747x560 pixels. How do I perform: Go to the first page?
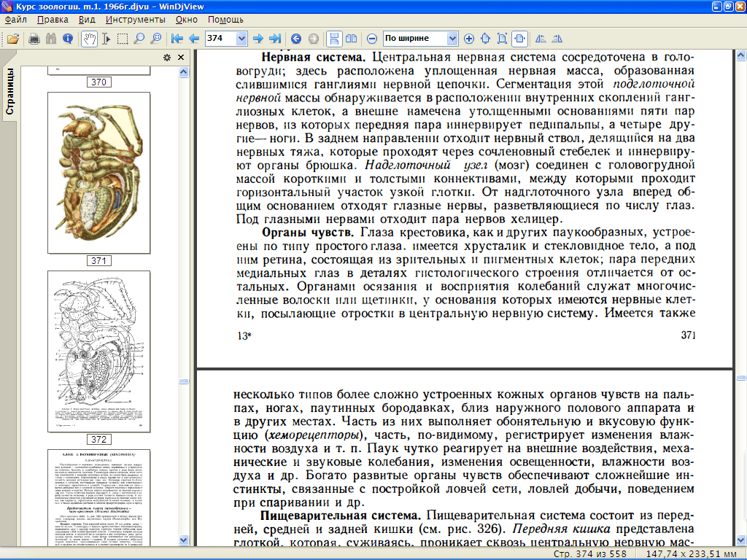(x=177, y=39)
